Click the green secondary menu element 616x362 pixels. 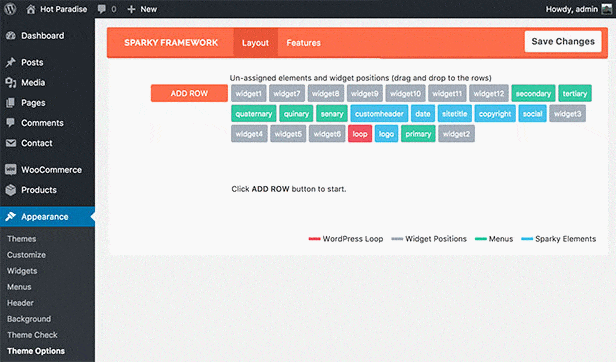point(533,94)
